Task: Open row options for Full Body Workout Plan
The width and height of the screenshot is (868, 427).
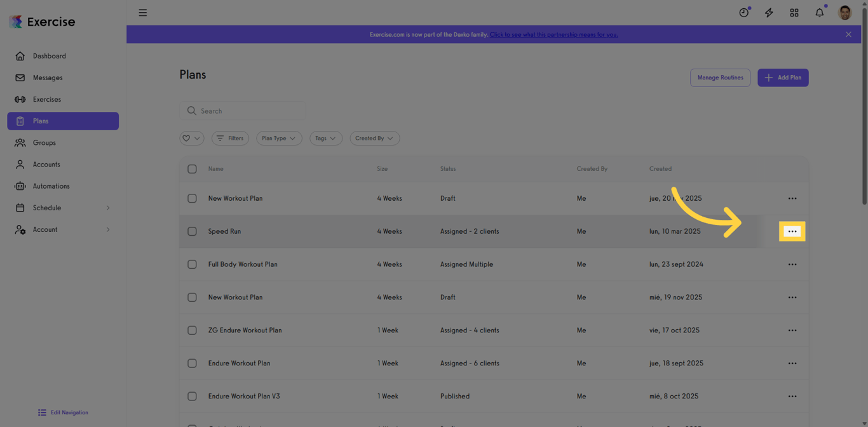Action: tap(792, 264)
